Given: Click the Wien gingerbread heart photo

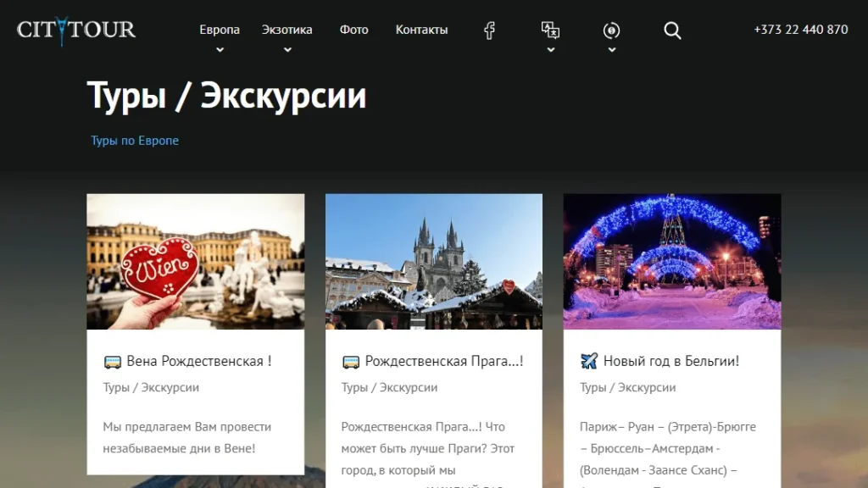Looking at the screenshot, I should pos(196,261).
